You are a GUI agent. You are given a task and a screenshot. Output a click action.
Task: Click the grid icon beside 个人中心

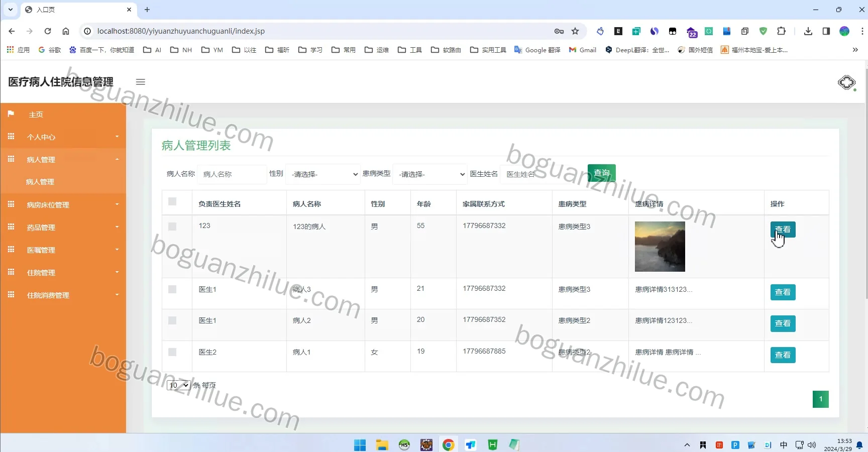pyautogui.click(x=11, y=137)
